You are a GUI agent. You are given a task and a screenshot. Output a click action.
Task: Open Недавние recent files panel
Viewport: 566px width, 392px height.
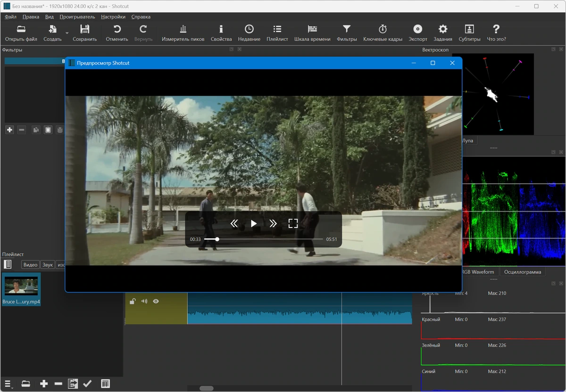point(249,33)
